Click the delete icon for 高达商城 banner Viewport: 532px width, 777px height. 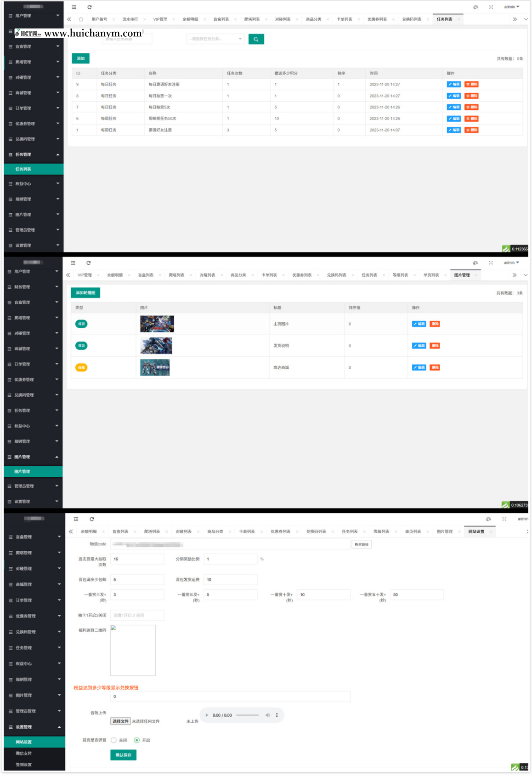pos(435,367)
